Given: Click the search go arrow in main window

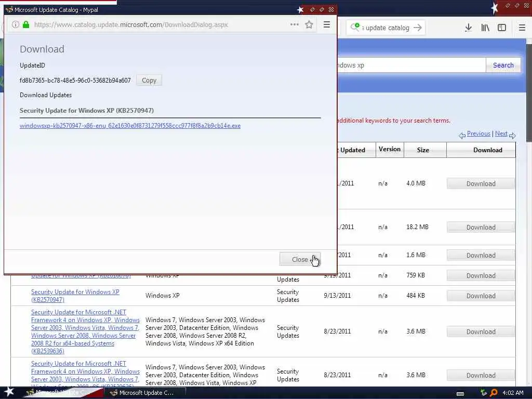Looking at the screenshot, I should [418, 28].
